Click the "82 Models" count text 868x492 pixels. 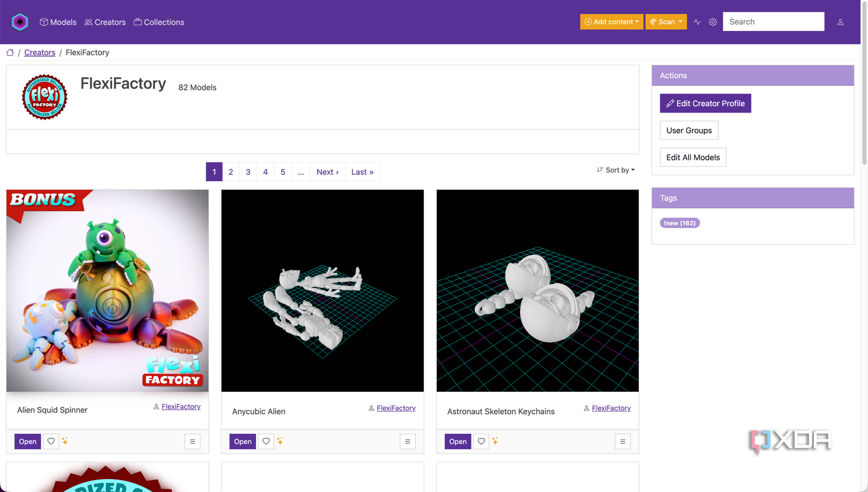tap(198, 87)
